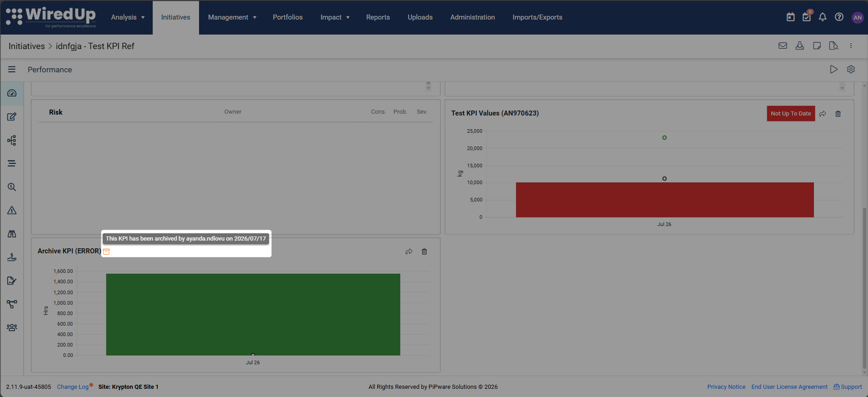This screenshot has width=868, height=397.
Task: Click the edit pencil sidebar icon
Action: tap(12, 117)
